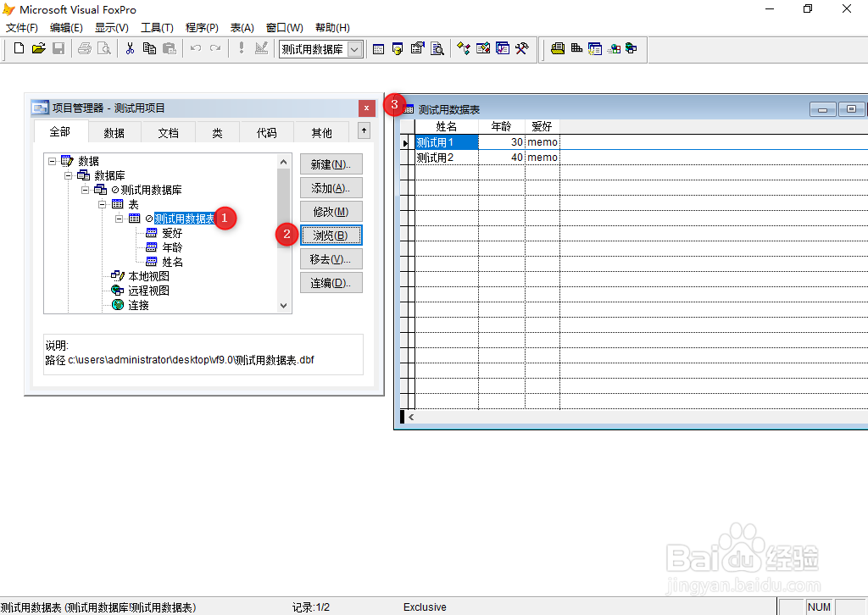868x615 pixels.
Task: Switch to the 数据 tab
Action: point(114,133)
